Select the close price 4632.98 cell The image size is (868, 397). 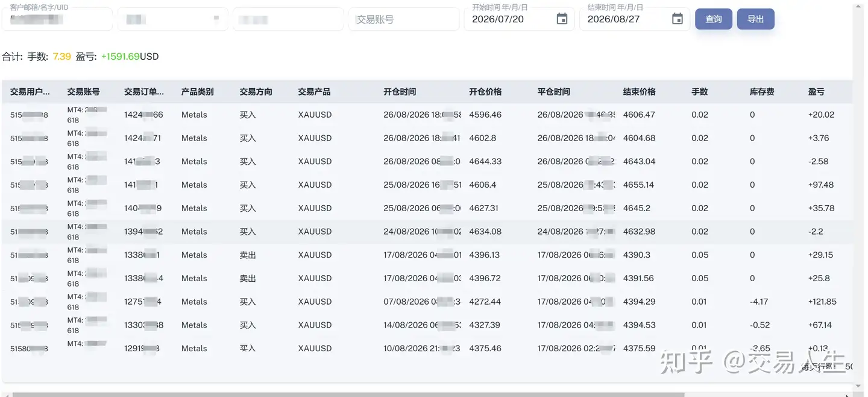(x=640, y=232)
